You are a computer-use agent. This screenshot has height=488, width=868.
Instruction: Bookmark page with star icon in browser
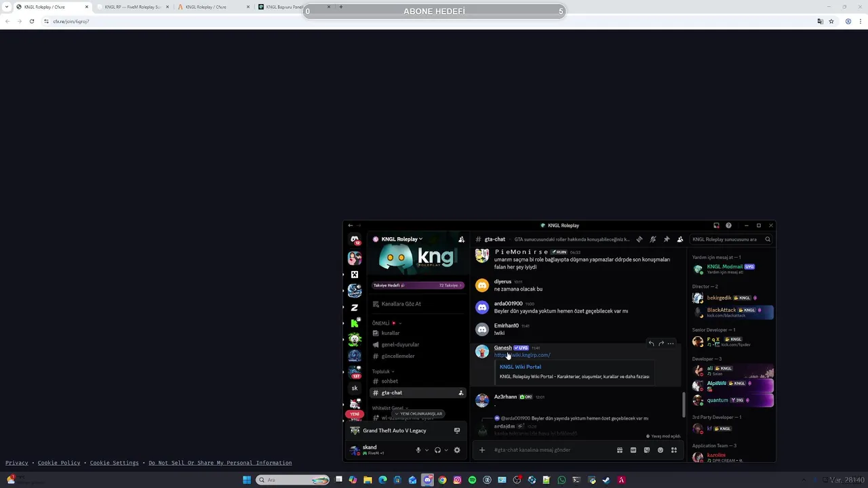(x=831, y=21)
